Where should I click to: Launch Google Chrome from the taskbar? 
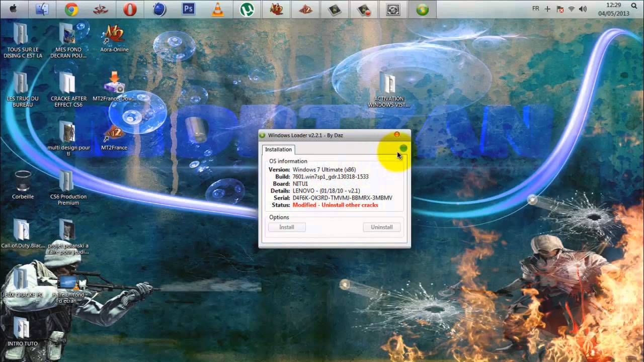pyautogui.click(x=71, y=9)
